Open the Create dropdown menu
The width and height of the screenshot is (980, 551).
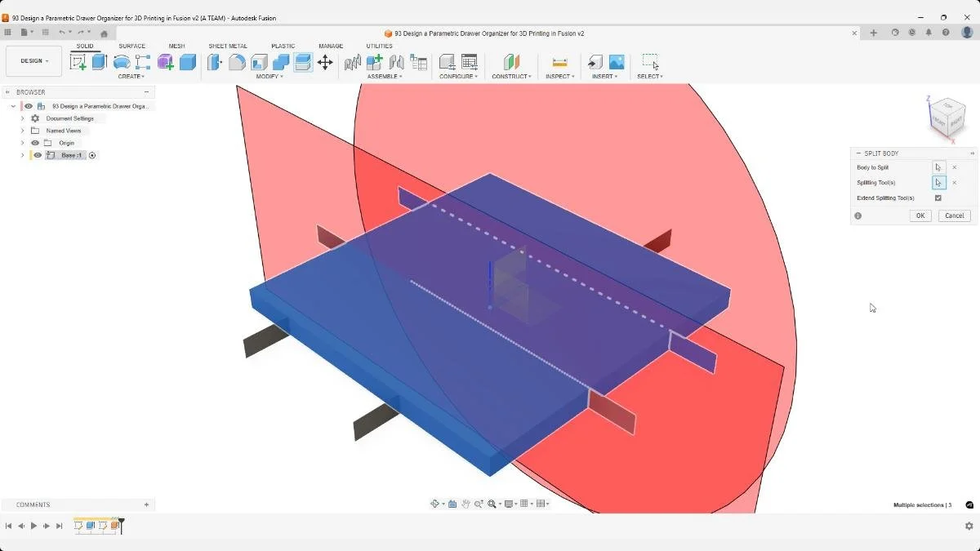coord(131,76)
